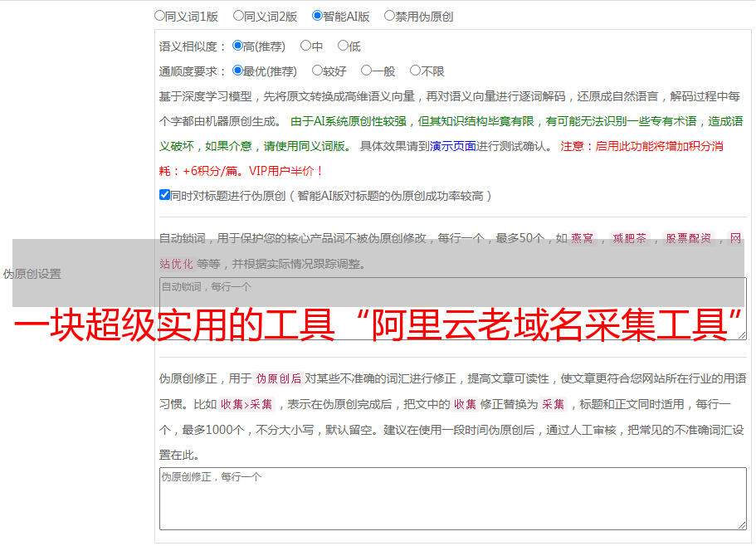Image resolution: width=756 pixels, height=546 pixels.
Task: Set 通顺度要求 to 较好
Action: (x=317, y=71)
